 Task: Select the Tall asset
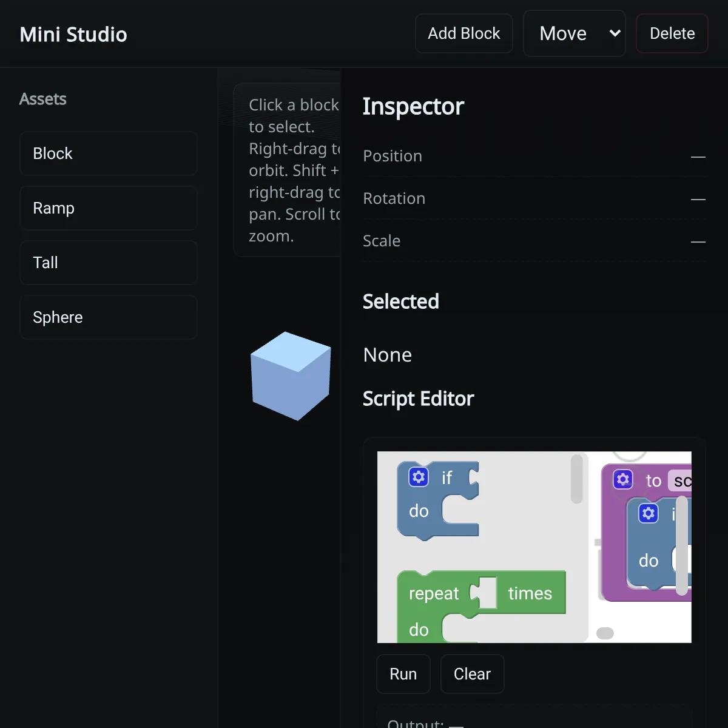tap(109, 263)
